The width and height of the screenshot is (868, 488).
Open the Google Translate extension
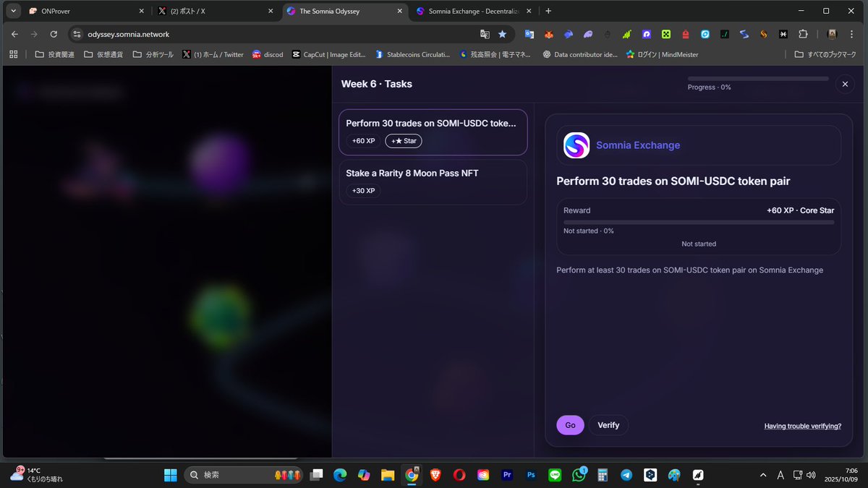(529, 34)
